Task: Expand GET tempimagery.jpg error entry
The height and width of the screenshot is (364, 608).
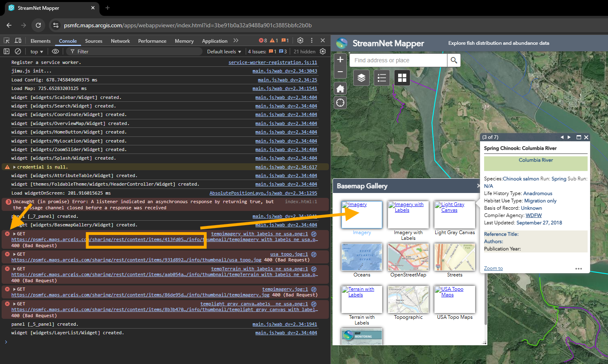Action: tap(15, 289)
